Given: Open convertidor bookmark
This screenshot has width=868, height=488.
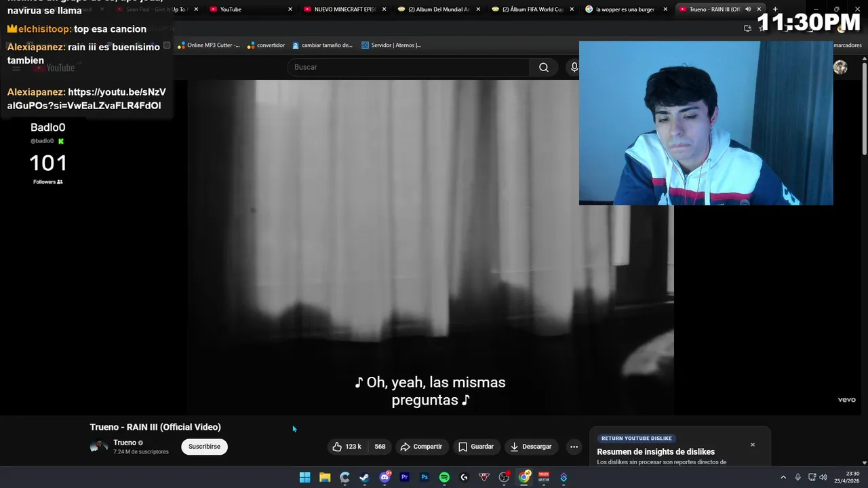Looking at the screenshot, I should click(x=266, y=45).
